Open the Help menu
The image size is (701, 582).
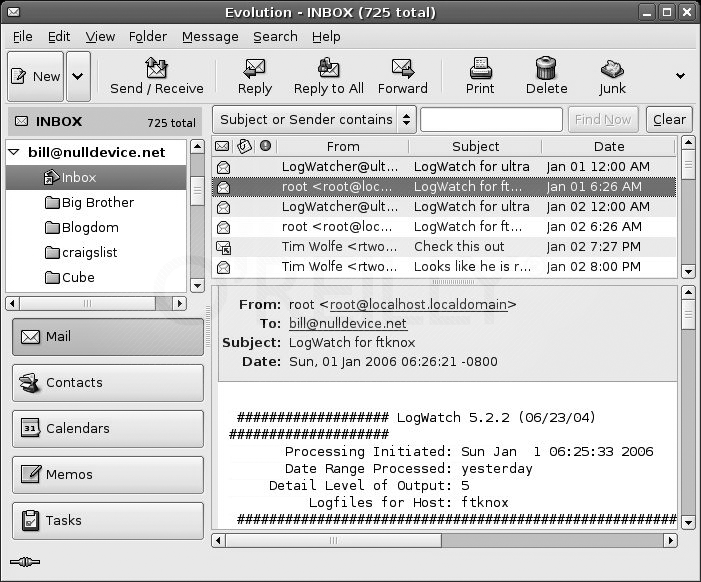pyautogui.click(x=326, y=37)
